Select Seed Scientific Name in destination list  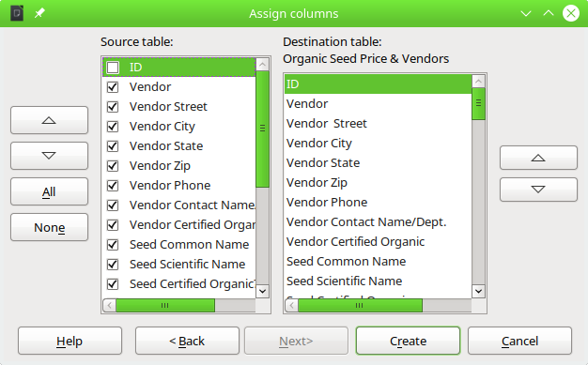[378, 281]
